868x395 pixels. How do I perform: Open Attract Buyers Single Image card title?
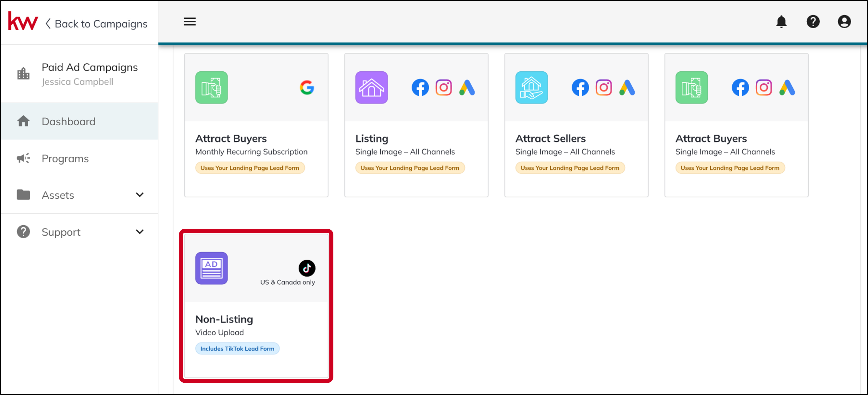(711, 138)
